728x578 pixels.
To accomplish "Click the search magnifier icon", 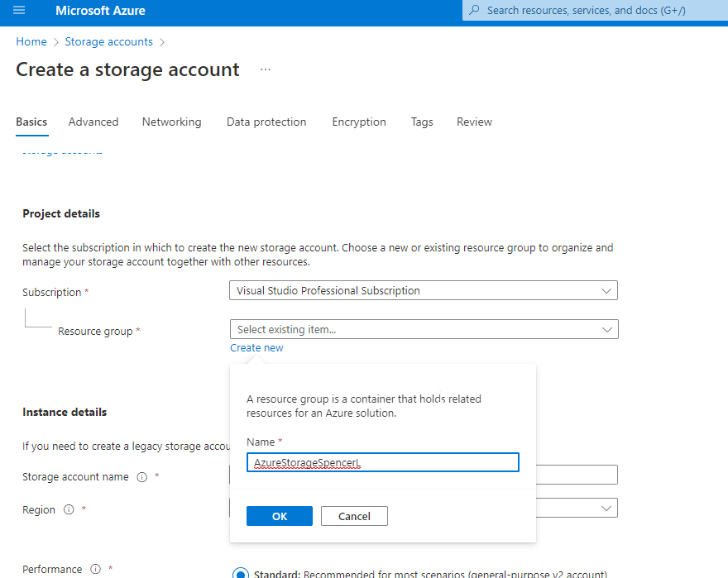I will click(474, 10).
